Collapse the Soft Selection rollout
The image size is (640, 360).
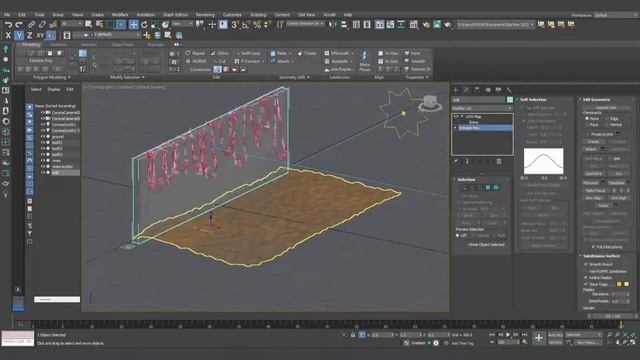pyautogui.click(x=533, y=100)
